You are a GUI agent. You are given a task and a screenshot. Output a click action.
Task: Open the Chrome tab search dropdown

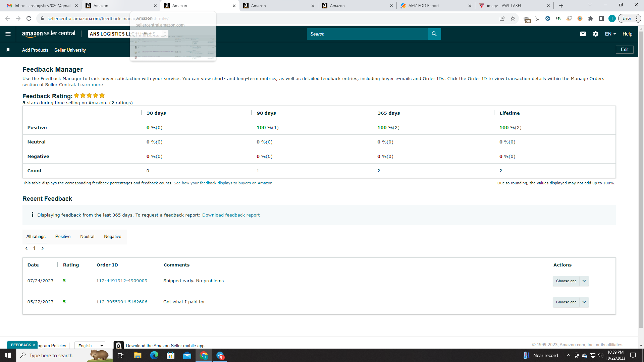pos(590,5)
